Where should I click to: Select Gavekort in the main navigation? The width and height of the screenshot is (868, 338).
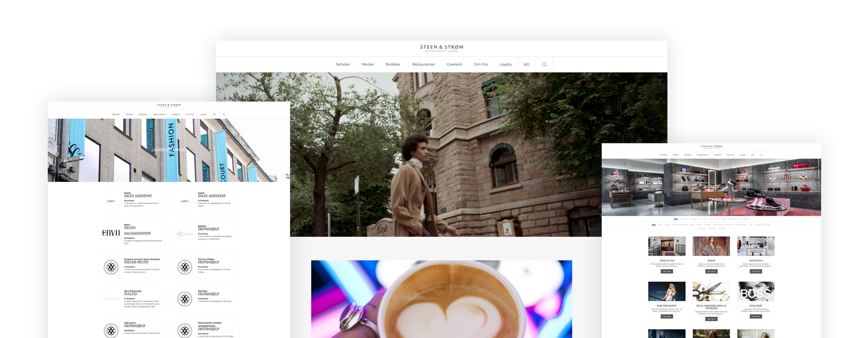[454, 64]
